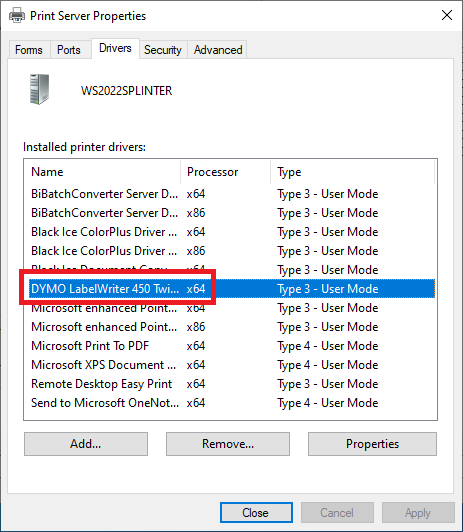Select Microsoft Print To PDF driver
This screenshot has width=463, height=532.
click(230, 346)
